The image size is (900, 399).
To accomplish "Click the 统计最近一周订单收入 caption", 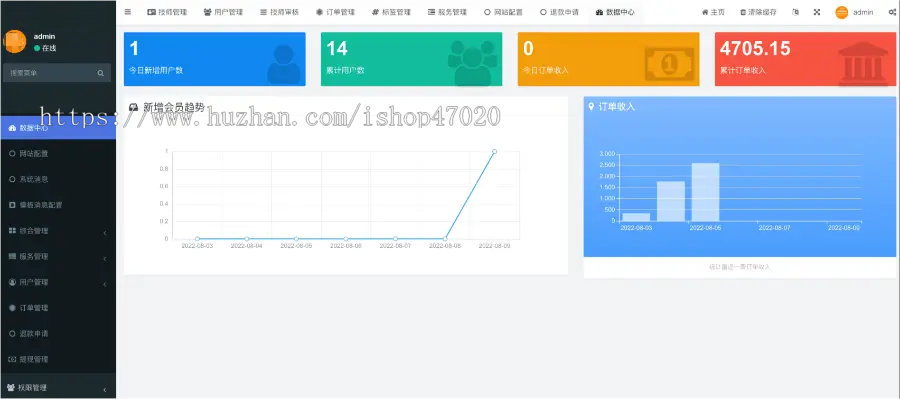I will tap(740, 267).
